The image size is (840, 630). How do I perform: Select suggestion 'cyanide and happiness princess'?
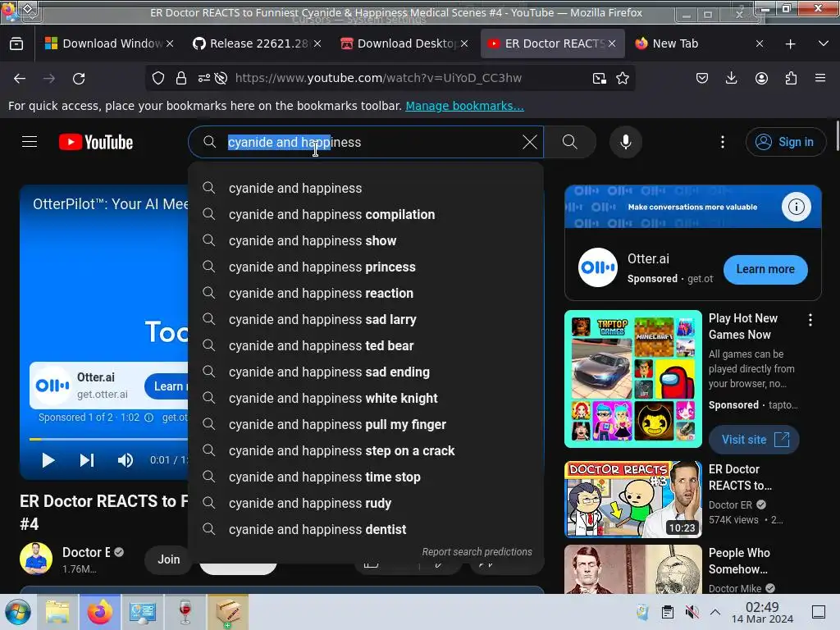366,267
